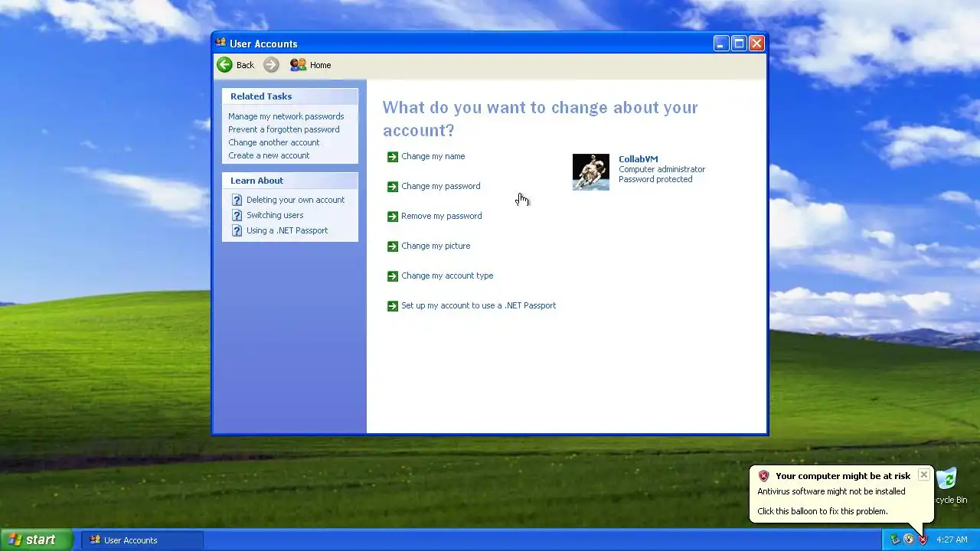Image resolution: width=980 pixels, height=551 pixels.
Task: Click the arrow icon beside Change my password
Action: click(393, 187)
